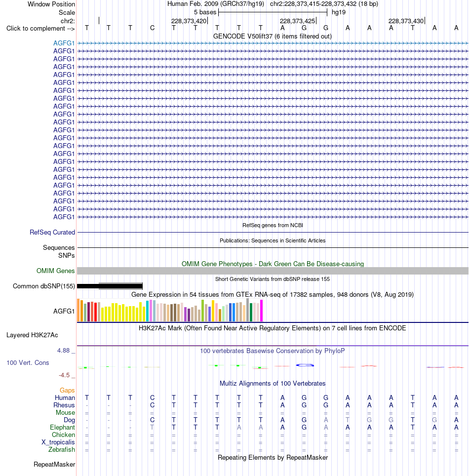Click the Layered H3K27Ac label

(x=32, y=335)
